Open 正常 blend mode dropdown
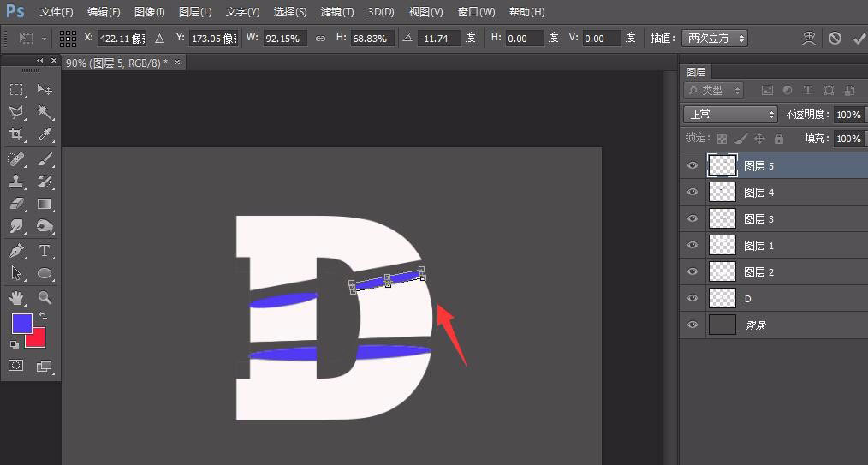Viewport: 868px width, 465px height. pyautogui.click(x=731, y=115)
